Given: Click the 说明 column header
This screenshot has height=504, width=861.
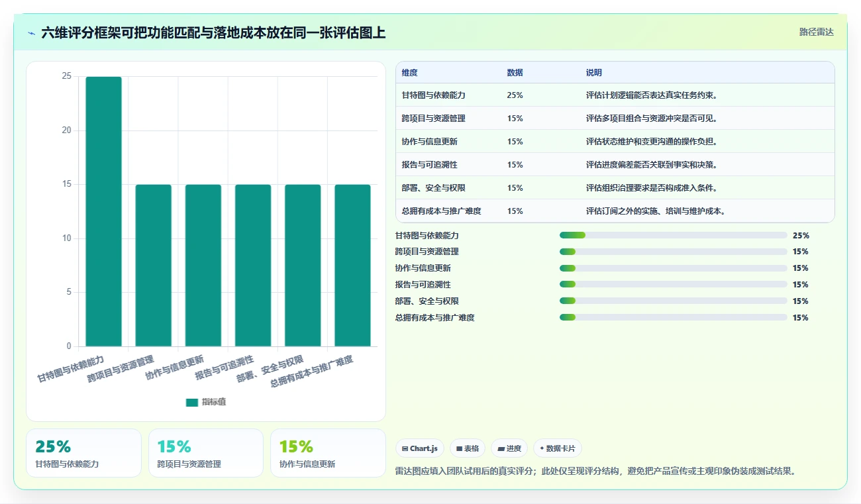Looking at the screenshot, I should (593, 73).
